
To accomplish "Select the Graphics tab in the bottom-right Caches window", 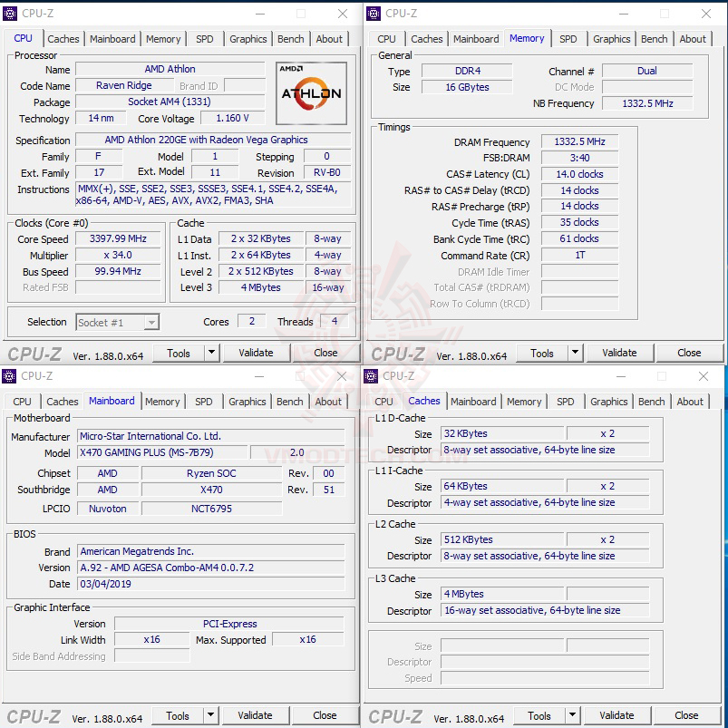I will 608,402.
